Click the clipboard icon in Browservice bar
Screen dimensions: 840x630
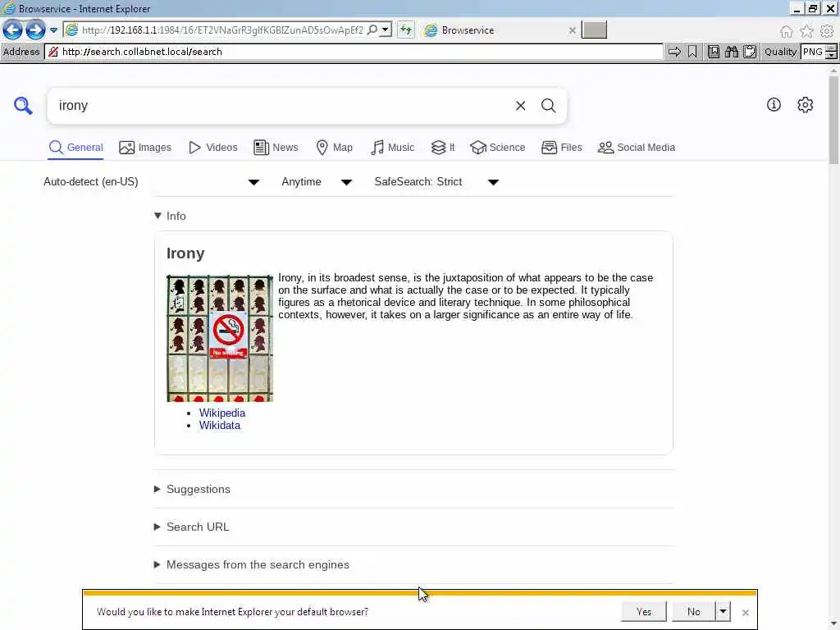[750, 52]
